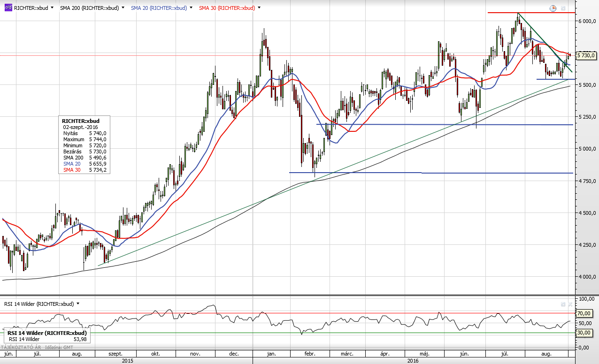The width and height of the screenshot is (599, 364).
Task: Click the TÁJÉKOZTATÓ ÁR notice text
Action: [x=22, y=348]
